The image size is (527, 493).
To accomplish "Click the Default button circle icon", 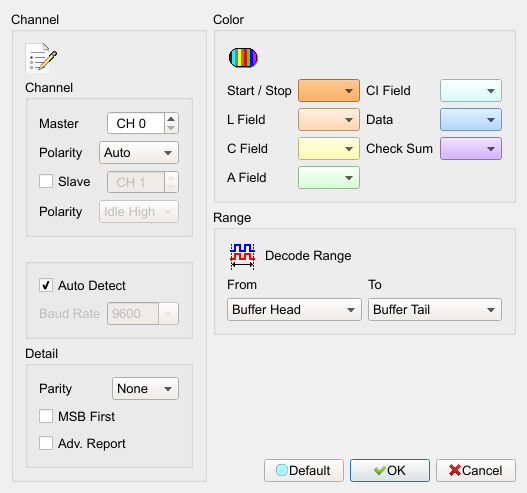I will click(282, 470).
